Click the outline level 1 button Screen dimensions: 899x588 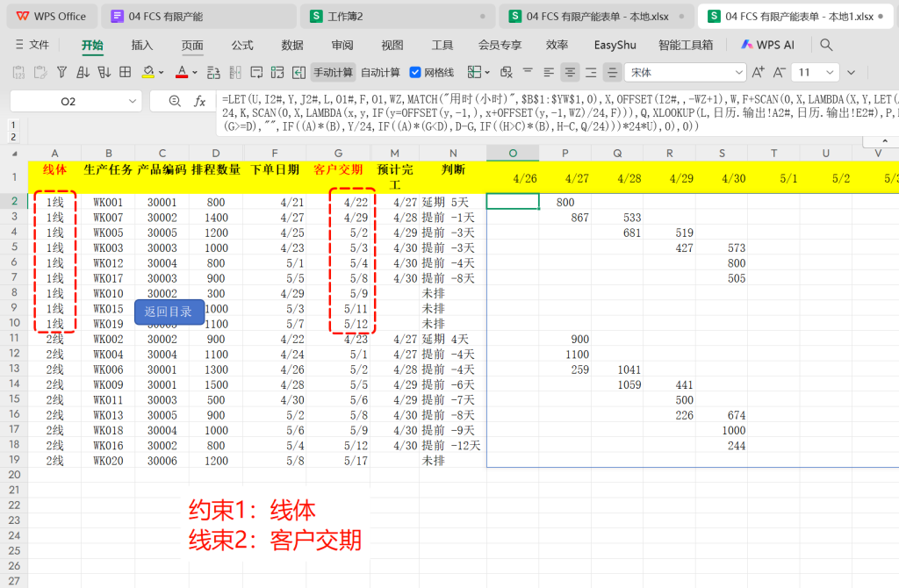pos(13,125)
